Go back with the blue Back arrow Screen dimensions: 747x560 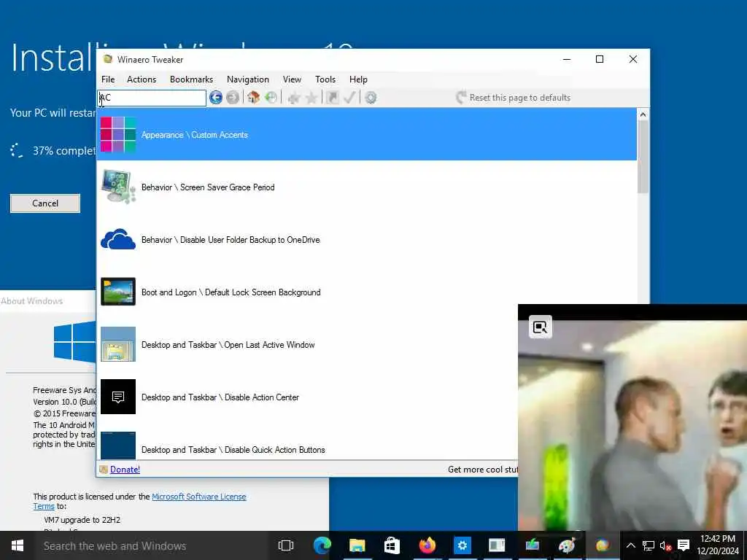[216, 98]
